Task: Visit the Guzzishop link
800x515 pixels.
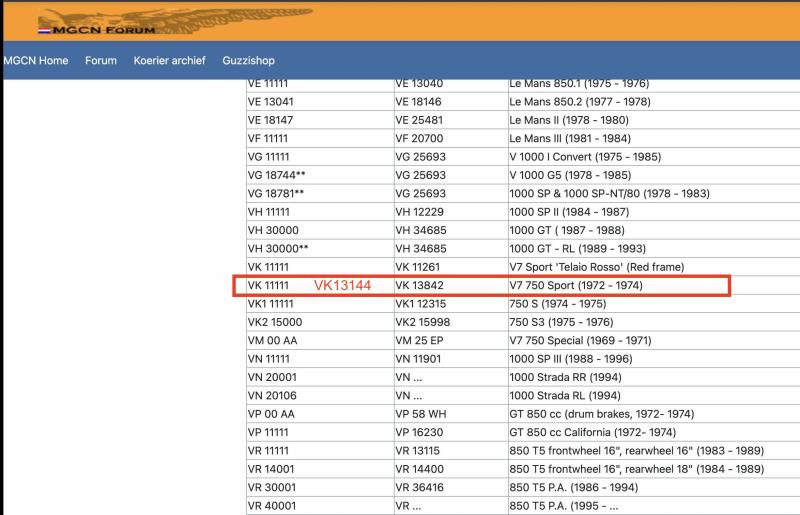Action: pos(249,60)
